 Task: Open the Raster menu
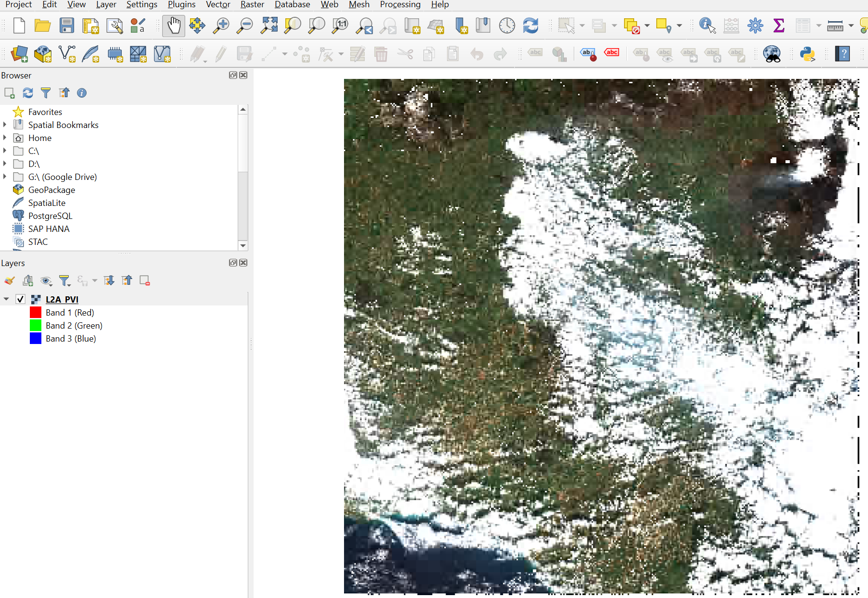pos(252,4)
